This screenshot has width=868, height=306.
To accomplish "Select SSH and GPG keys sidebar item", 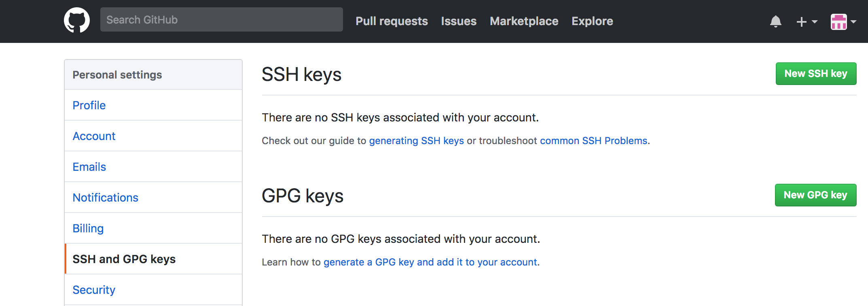I will [x=153, y=259].
